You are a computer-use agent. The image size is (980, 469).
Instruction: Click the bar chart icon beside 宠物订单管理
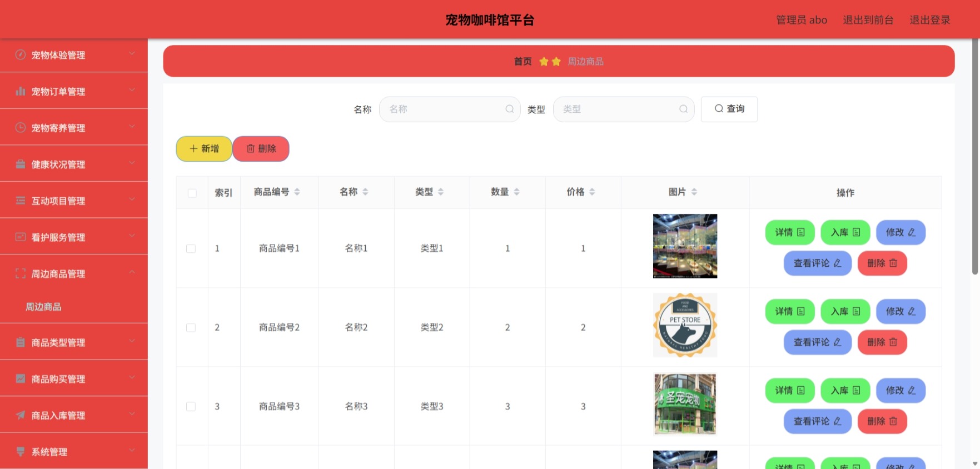(x=21, y=91)
